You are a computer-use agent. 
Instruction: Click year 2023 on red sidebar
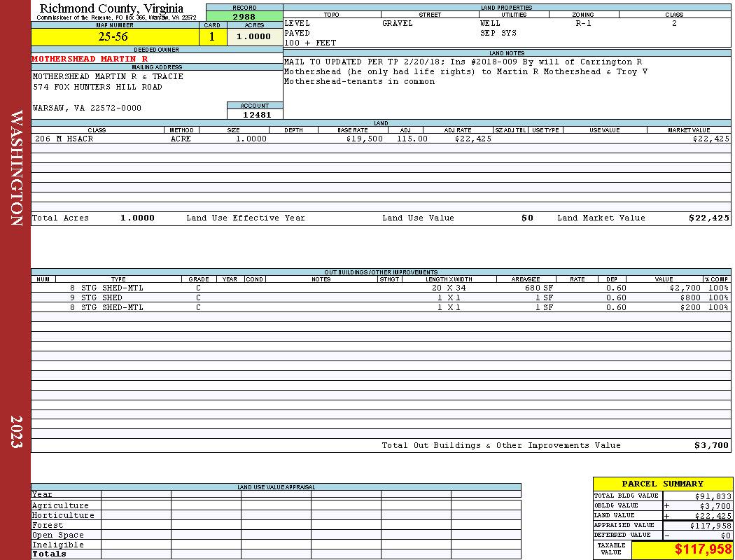click(x=15, y=432)
